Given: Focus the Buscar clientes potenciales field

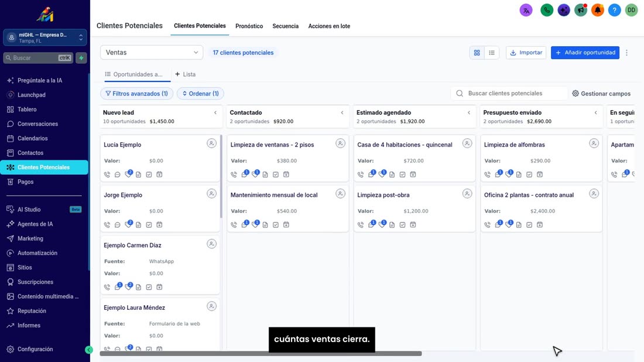Looking at the screenshot, I should [509, 94].
